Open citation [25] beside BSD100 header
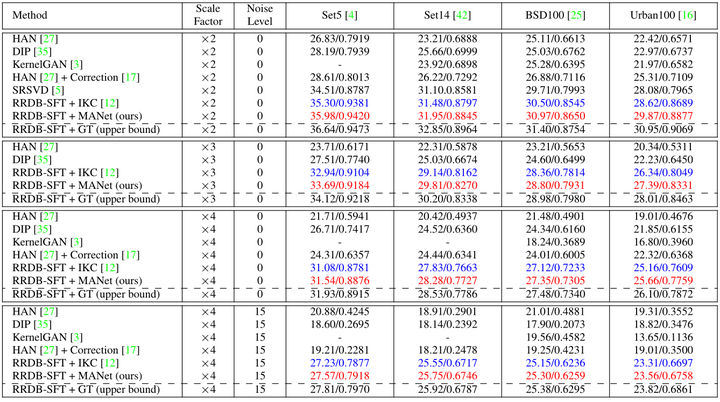720x402 pixels. coord(576,15)
